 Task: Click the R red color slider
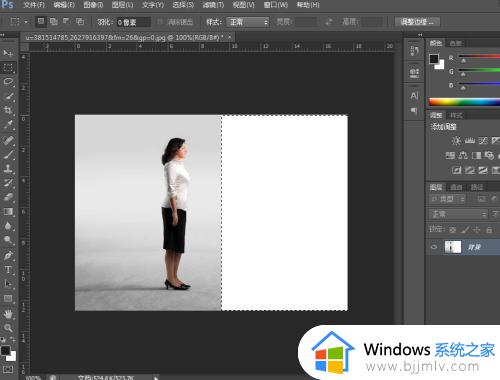(x=479, y=57)
